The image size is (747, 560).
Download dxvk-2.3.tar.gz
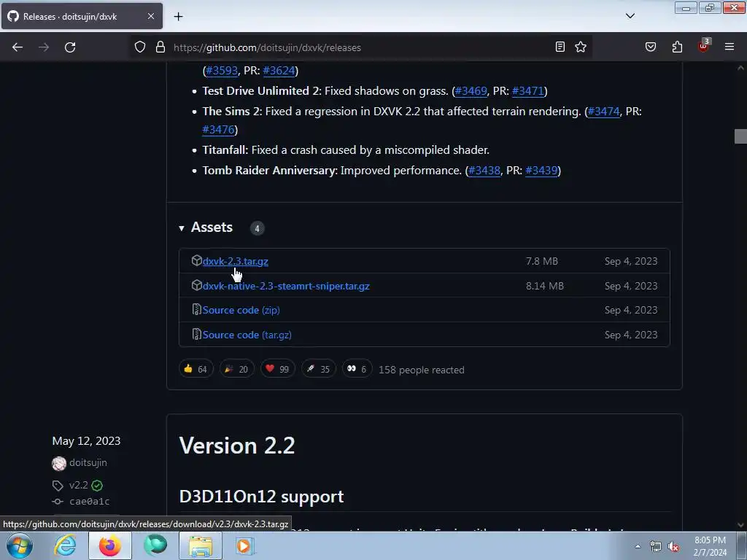[x=236, y=261]
